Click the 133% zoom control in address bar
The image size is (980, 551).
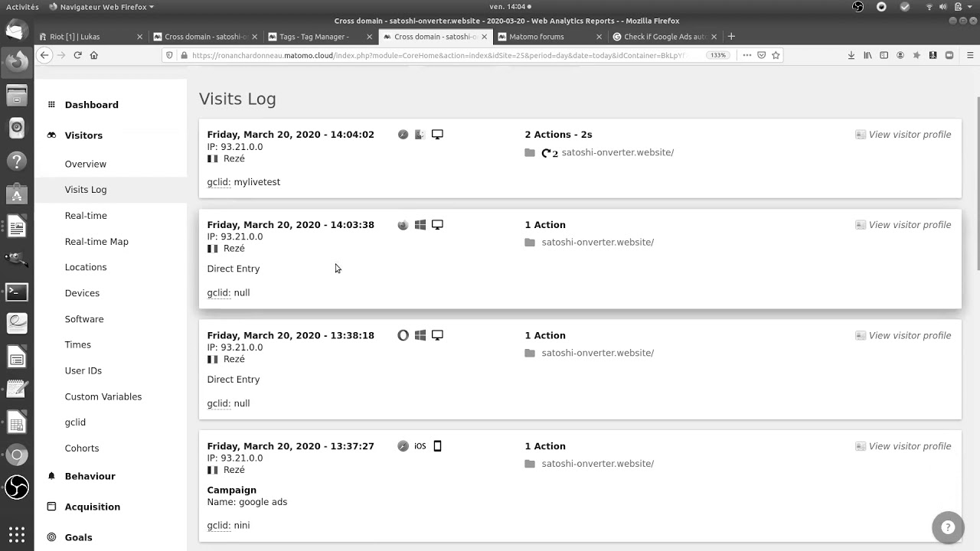tap(717, 55)
